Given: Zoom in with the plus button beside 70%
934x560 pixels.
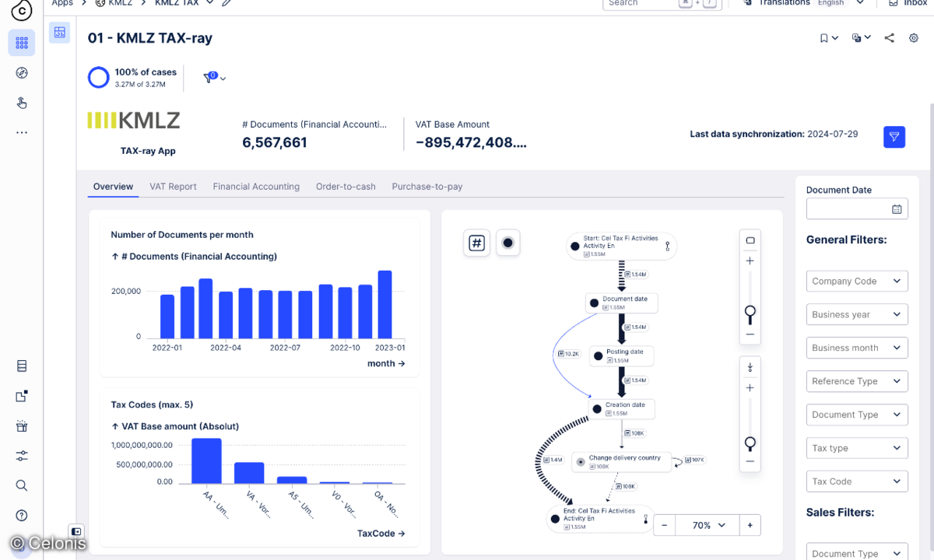Looking at the screenshot, I should tap(750, 526).
